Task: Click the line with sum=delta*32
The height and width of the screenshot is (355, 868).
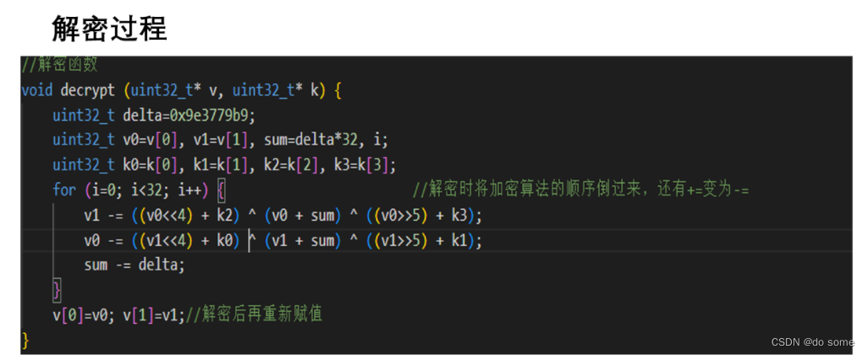Action: coord(220,140)
